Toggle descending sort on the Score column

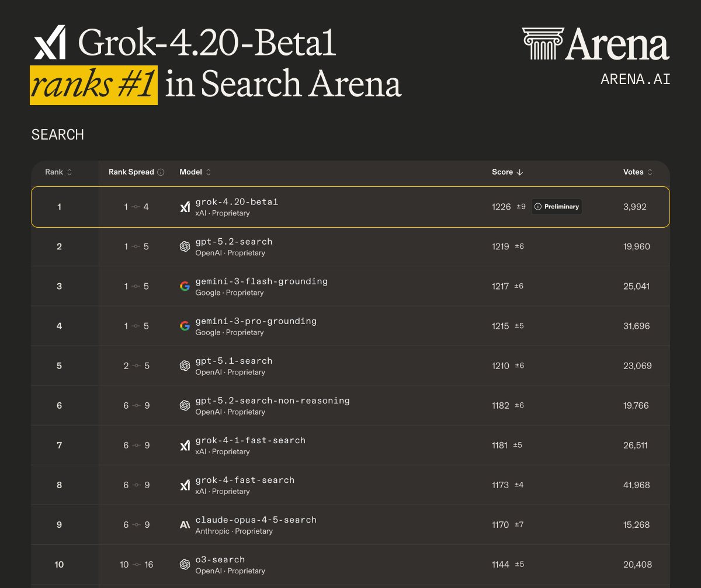tap(520, 172)
